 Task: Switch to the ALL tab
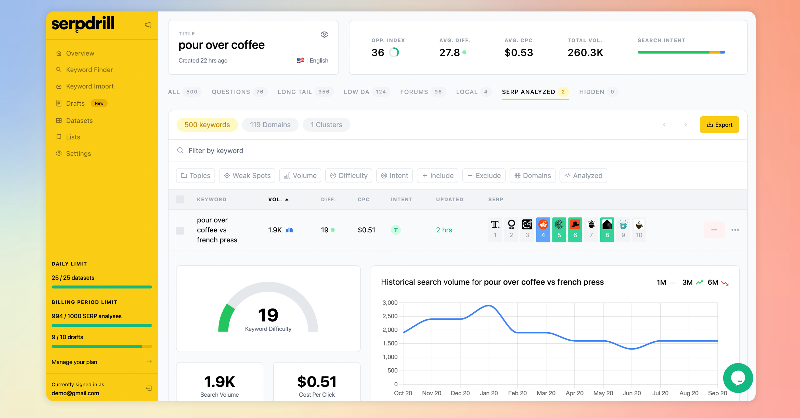point(183,92)
